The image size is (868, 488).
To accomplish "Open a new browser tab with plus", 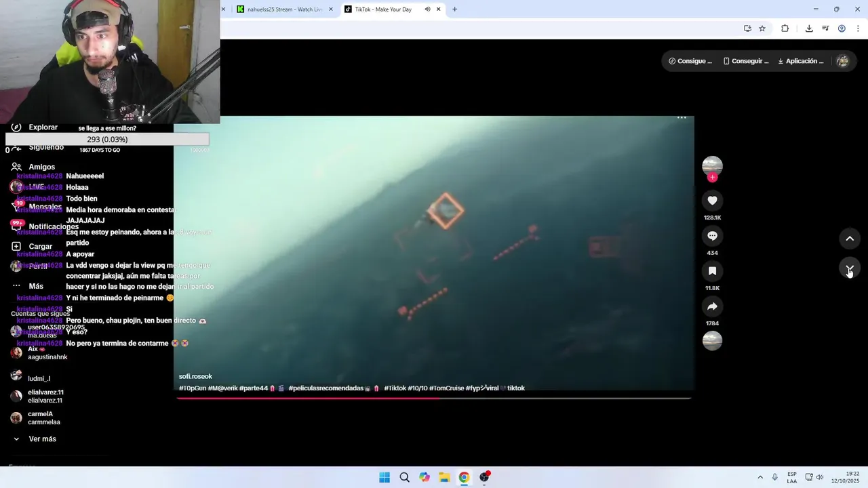I will 454,9.
